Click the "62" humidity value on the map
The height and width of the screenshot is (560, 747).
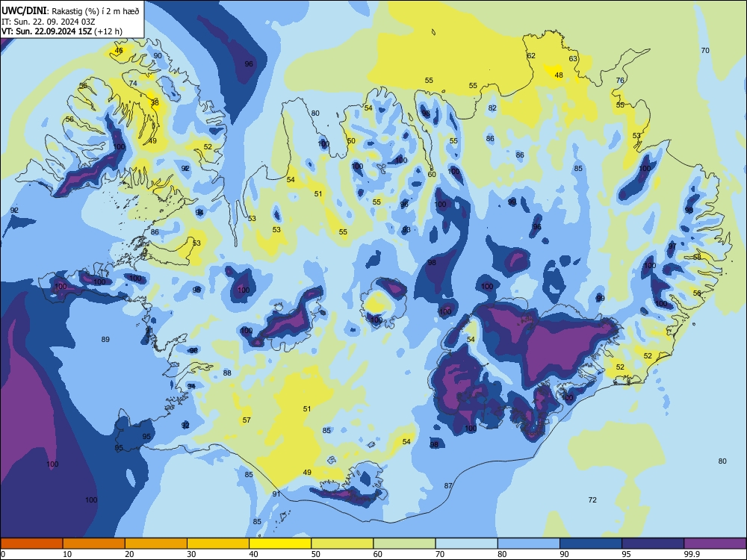tap(531, 55)
